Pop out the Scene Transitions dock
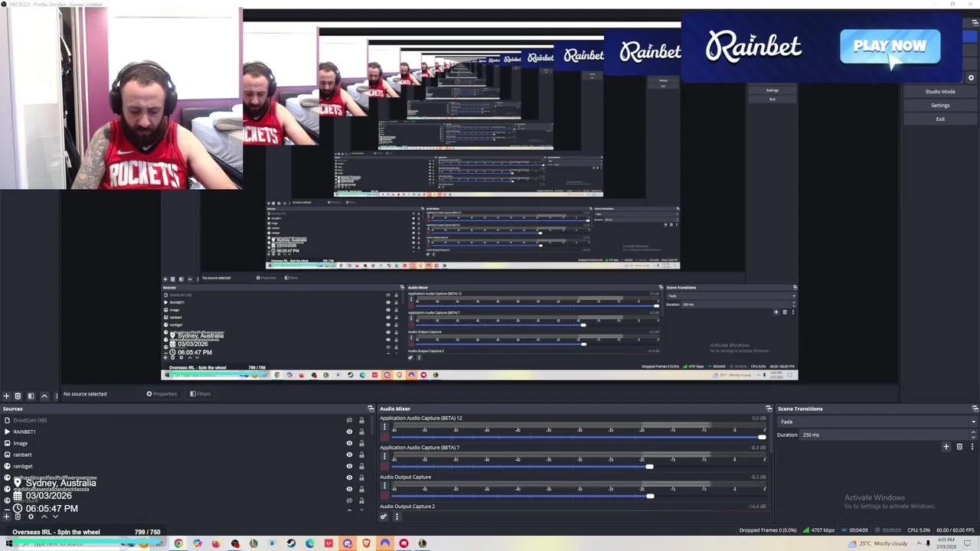Image resolution: width=980 pixels, height=551 pixels. coord(975,409)
